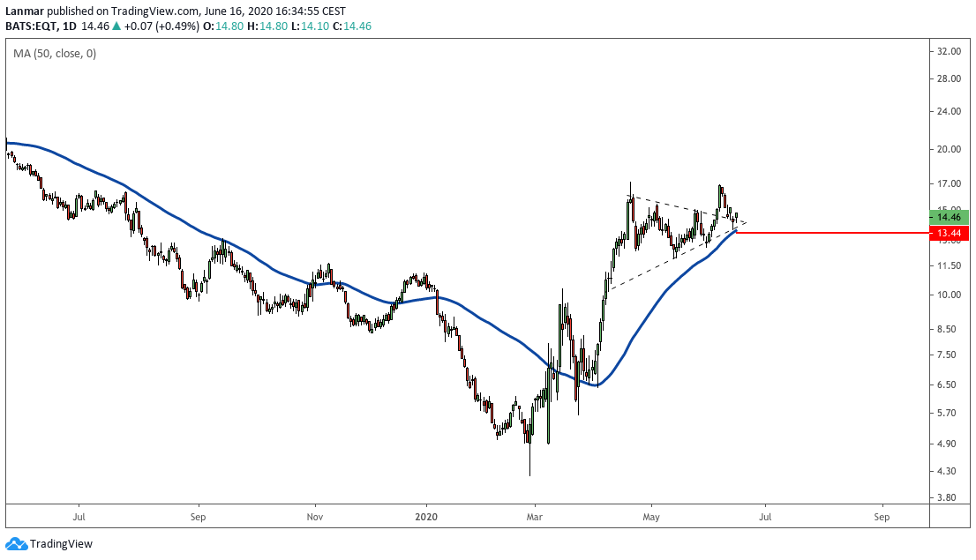Click the red 13.44 price level tag

950,234
